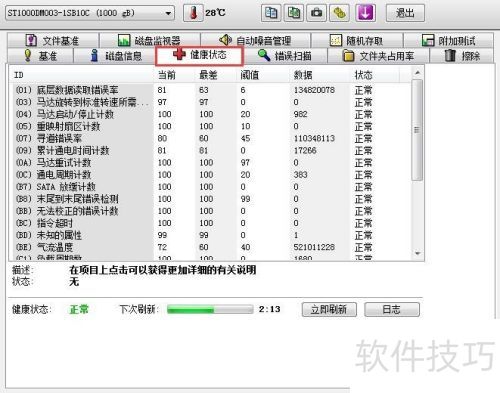Click the scroll down arrow of attribute list
Image resolution: width=500 pixels, height=393 pixels.
tap(417, 254)
